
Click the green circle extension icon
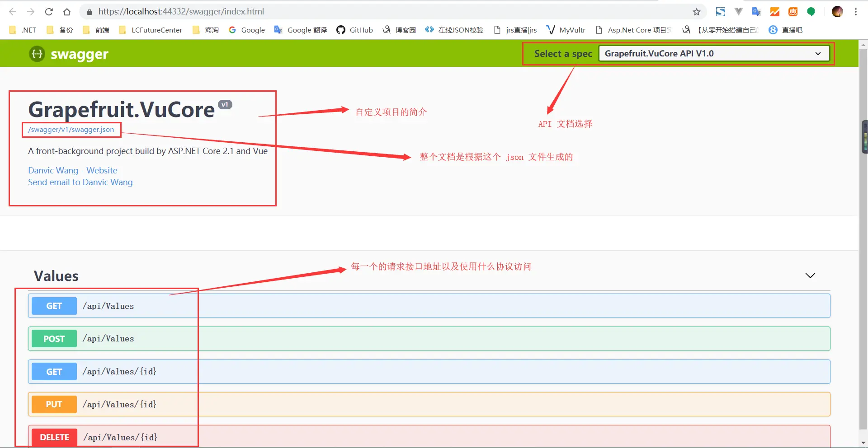click(811, 12)
